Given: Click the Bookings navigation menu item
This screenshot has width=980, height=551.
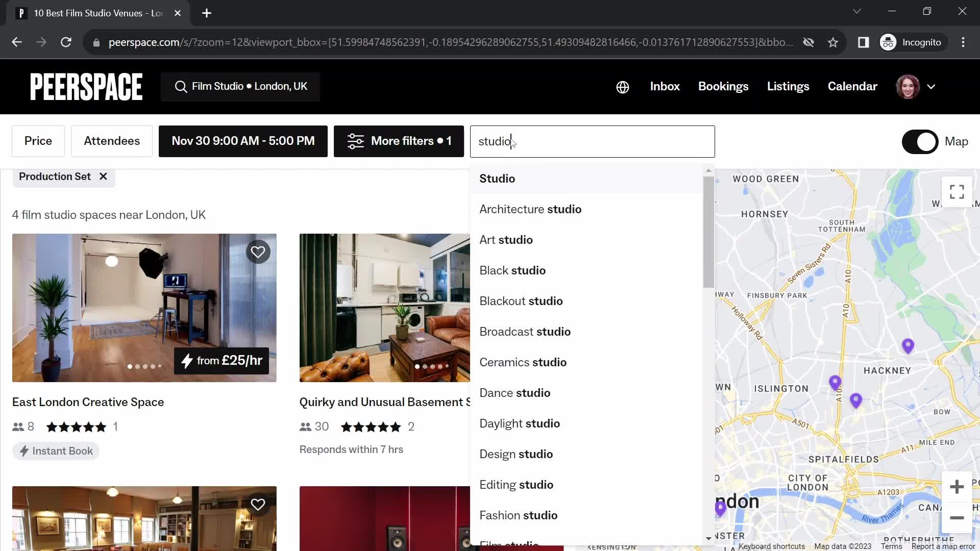Looking at the screenshot, I should 723,86.
